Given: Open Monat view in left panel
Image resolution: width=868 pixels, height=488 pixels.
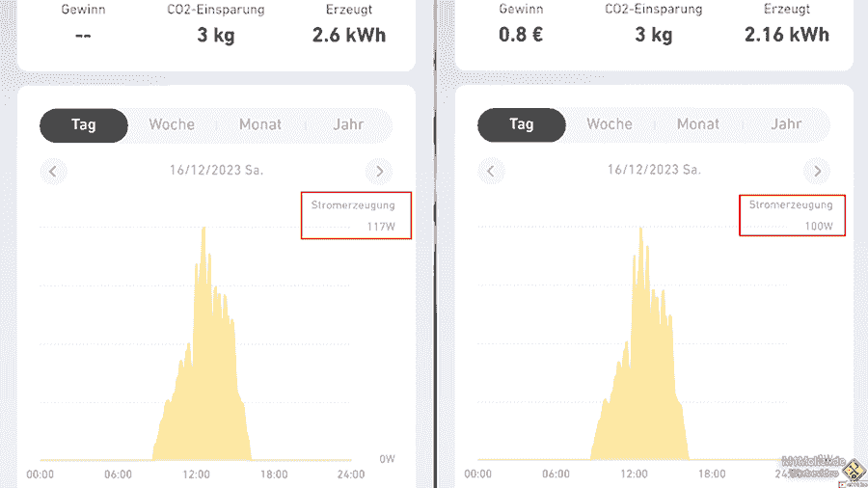Looking at the screenshot, I should [x=260, y=124].
